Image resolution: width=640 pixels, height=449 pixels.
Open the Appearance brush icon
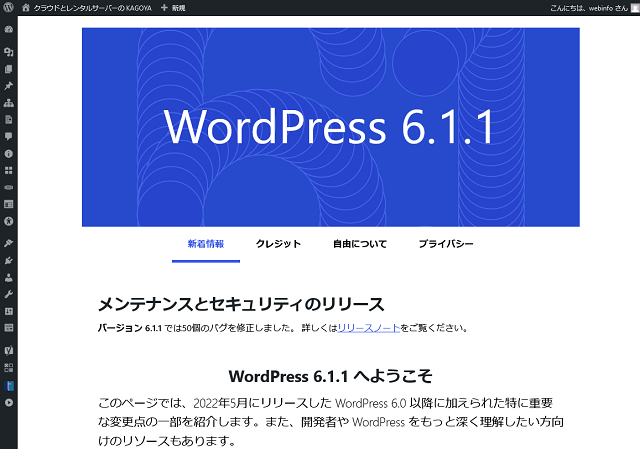8,243
